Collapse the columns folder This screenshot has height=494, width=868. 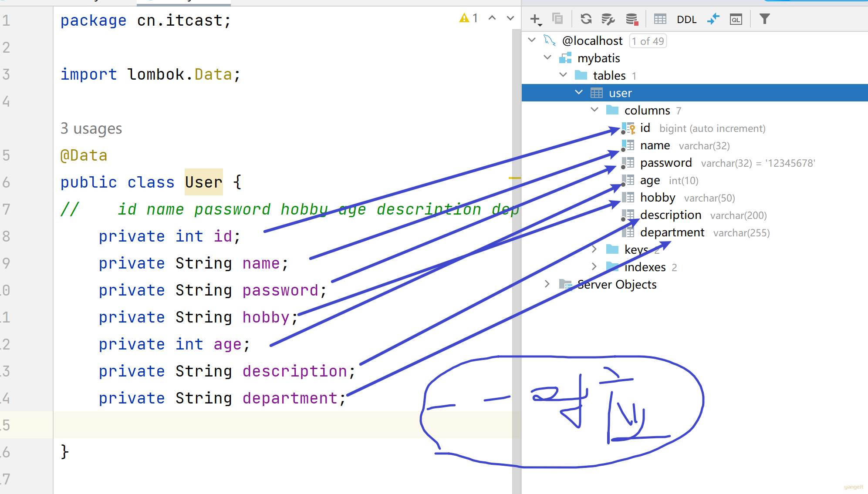click(x=594, y=110)
